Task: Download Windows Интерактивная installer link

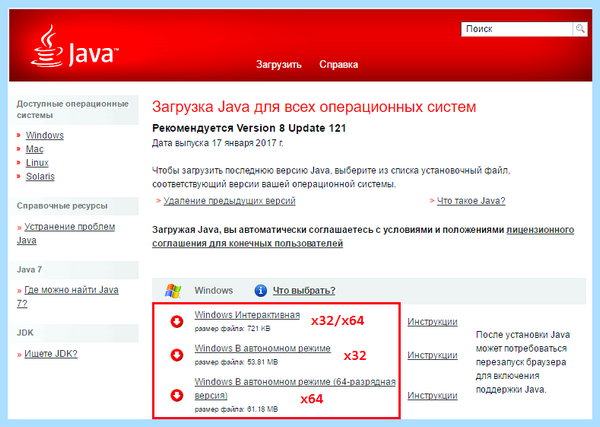Action: 247,315
